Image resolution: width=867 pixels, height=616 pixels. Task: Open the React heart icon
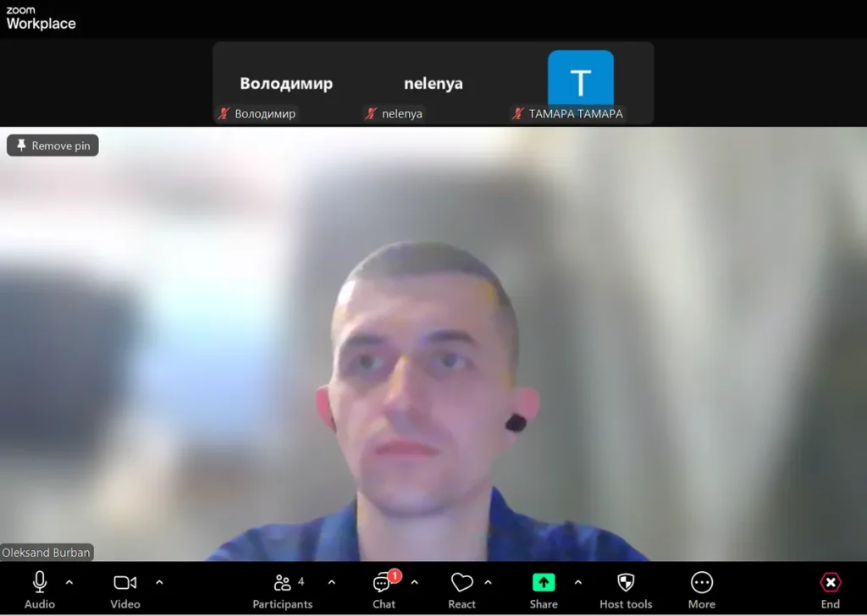click(461, 582)
